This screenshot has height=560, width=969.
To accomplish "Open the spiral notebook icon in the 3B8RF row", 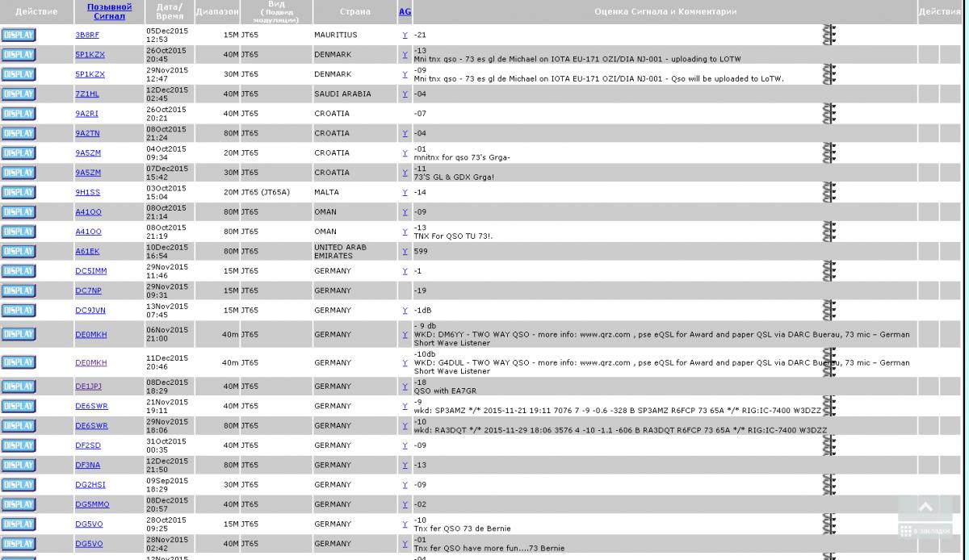I will pos(828,35).
